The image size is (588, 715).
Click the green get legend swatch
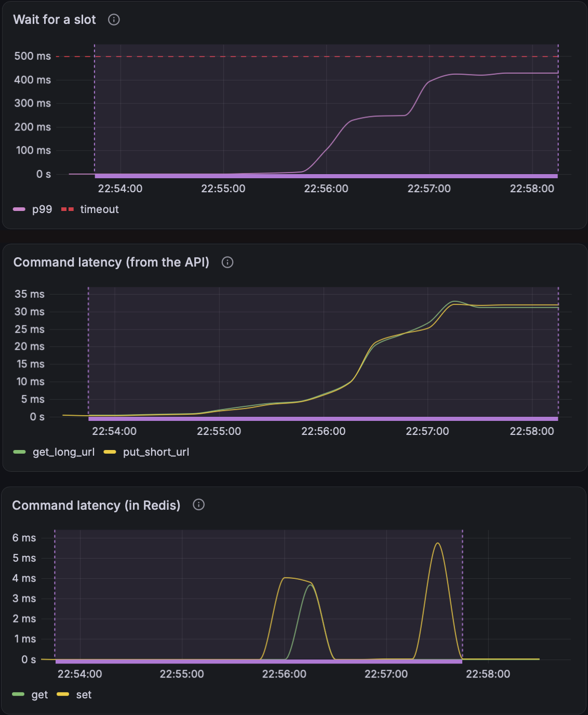[18, 695]
